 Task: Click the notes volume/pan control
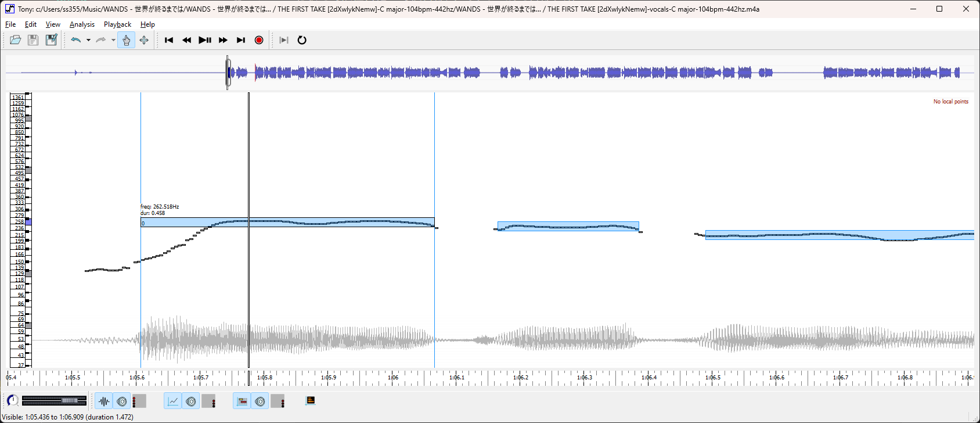pyautogui.click(x=278, y=401)
